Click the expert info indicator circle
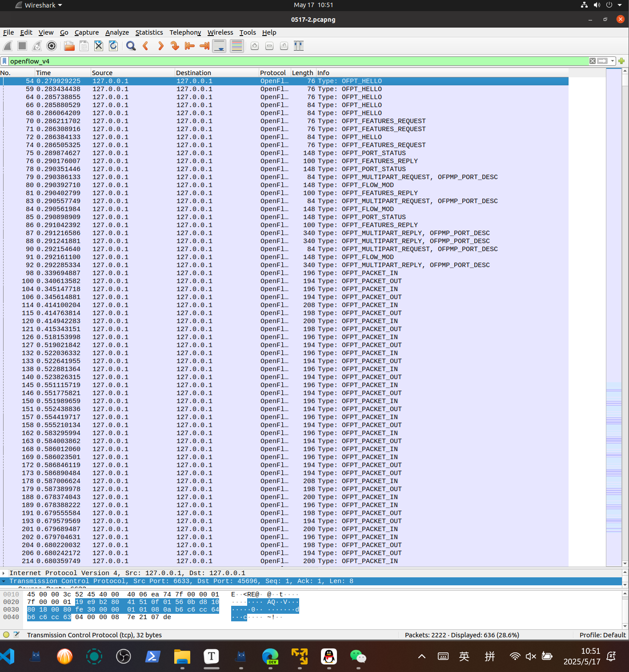 coord(6,635)
